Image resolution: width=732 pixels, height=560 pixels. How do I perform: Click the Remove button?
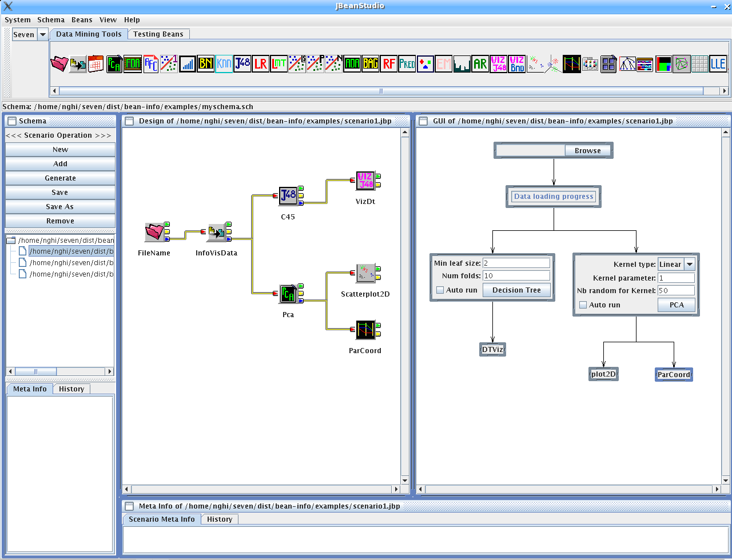click(60, 221)
